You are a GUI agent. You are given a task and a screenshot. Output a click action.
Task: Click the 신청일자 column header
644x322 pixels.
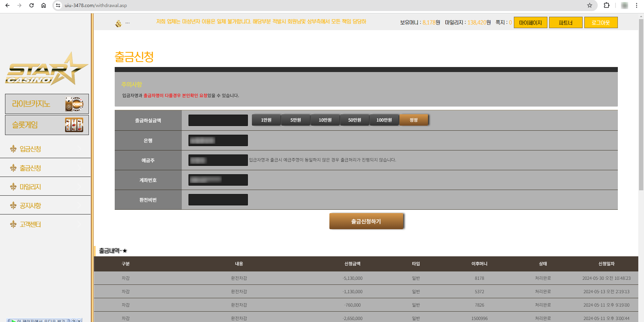(x=606, y=264)
